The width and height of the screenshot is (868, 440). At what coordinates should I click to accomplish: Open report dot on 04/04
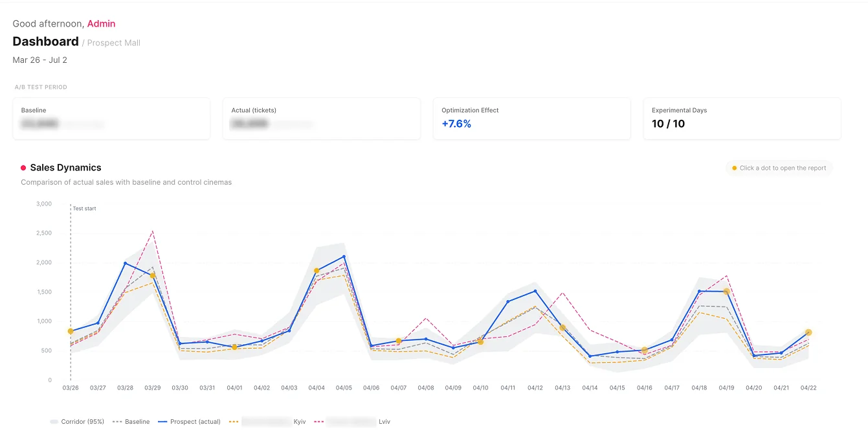click(x=317, y=271)
